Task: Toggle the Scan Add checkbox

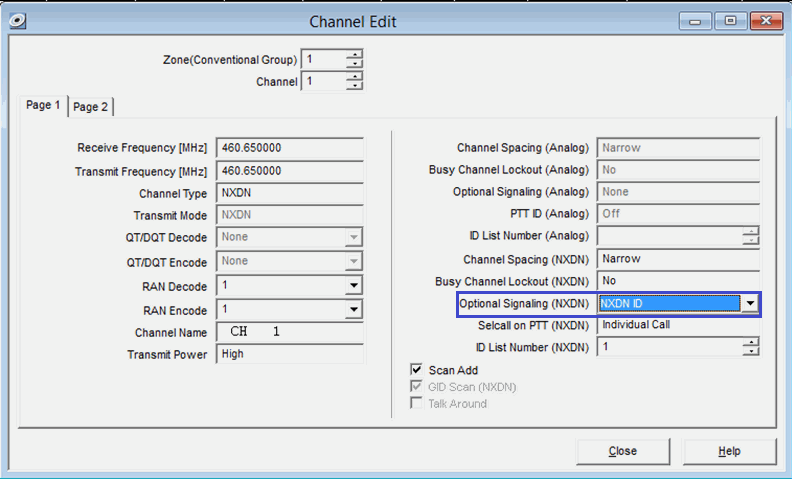Action: point(416,369)
